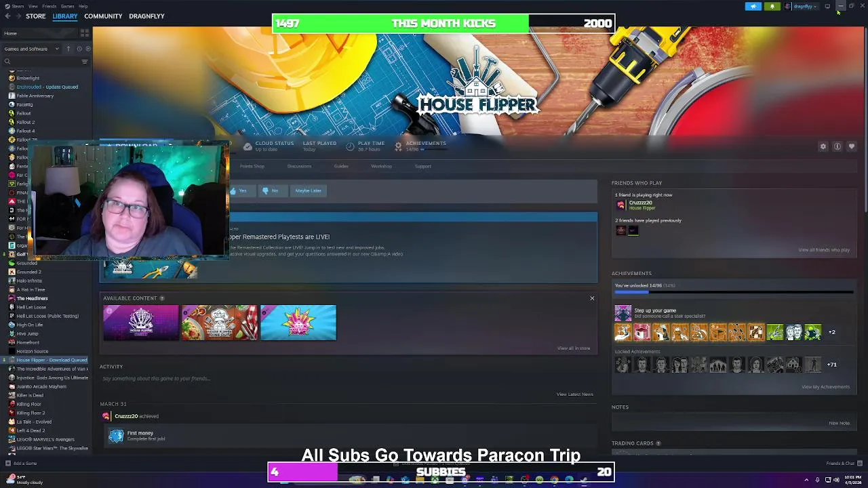The height and width of the screenshot is (488, 868).
Task: Open Cruzzzz20 avatar in Friends Who Play
Action: [620, 205]
